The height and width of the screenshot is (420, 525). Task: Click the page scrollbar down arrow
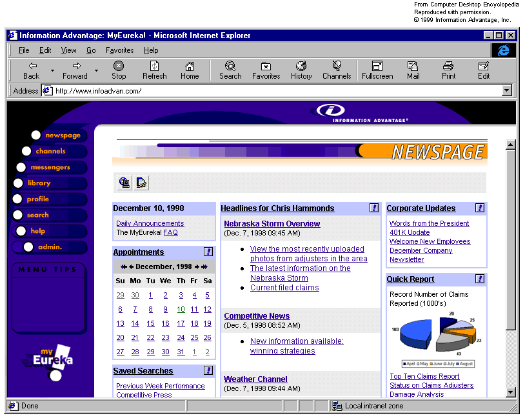click(510, 392)
